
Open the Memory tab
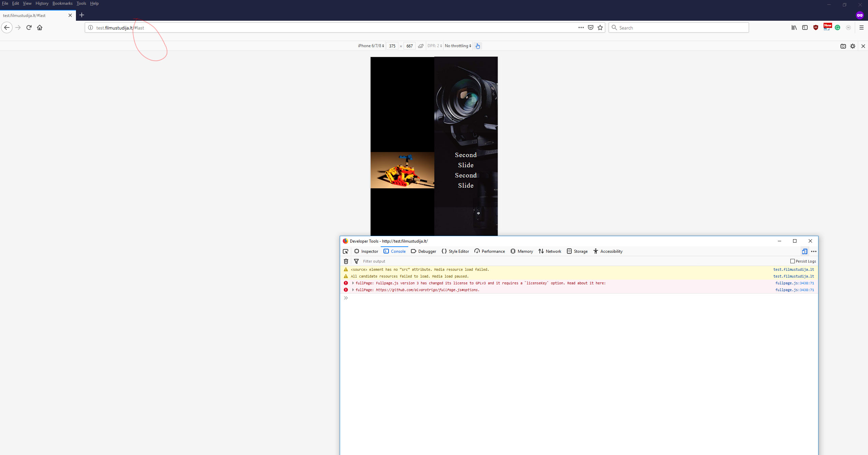[522, 251]
